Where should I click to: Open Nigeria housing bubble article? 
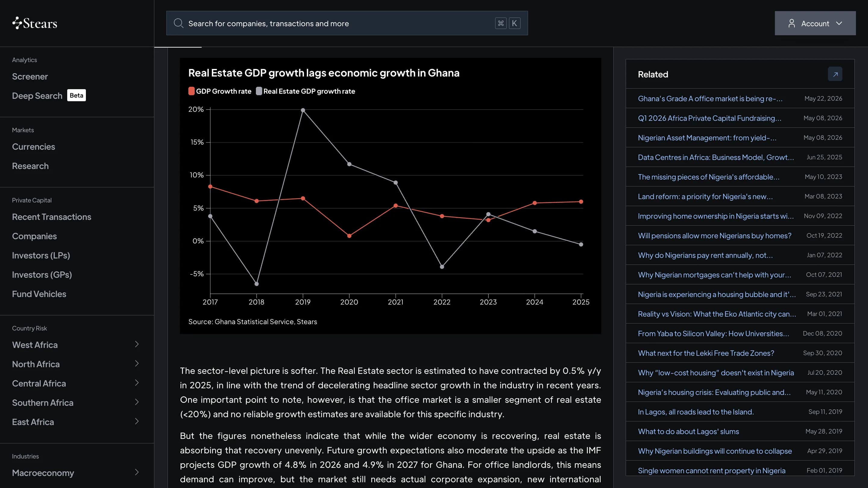(717, 294)
